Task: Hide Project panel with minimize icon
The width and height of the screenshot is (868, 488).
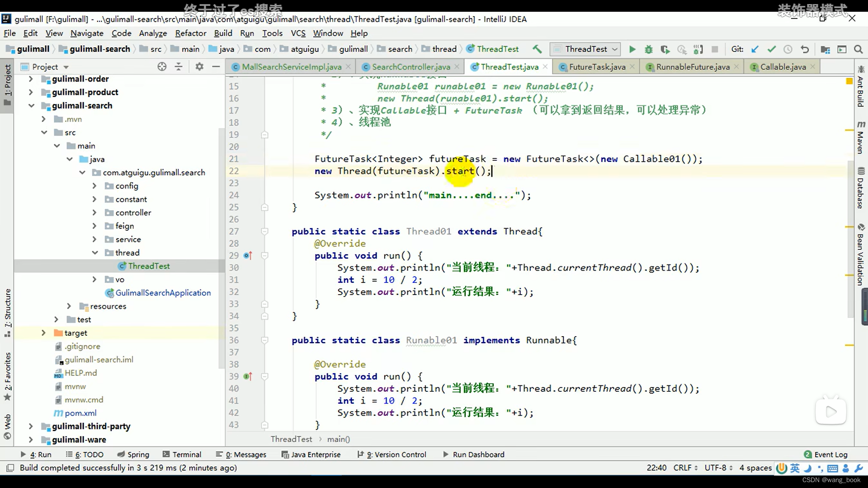Action: tap(216, 67)
